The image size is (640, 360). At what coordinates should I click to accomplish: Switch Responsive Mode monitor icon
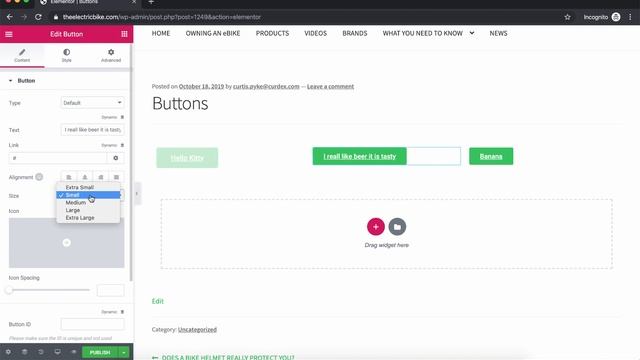(58, 352)
